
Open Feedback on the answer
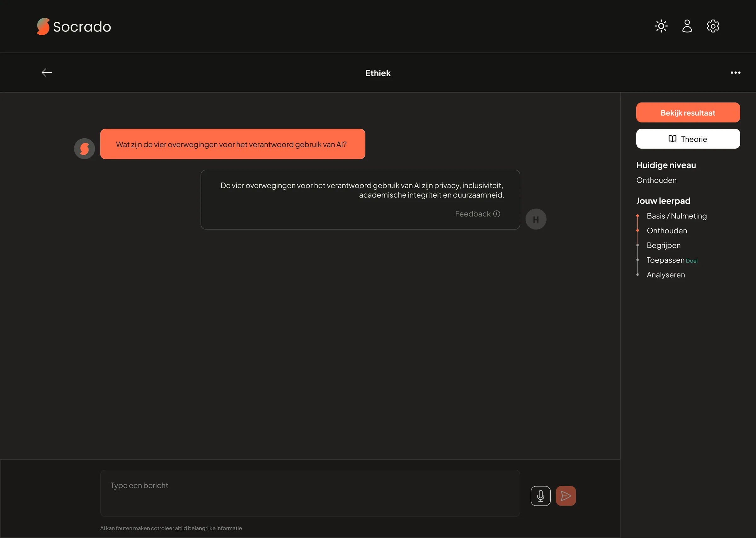point(477,214)
